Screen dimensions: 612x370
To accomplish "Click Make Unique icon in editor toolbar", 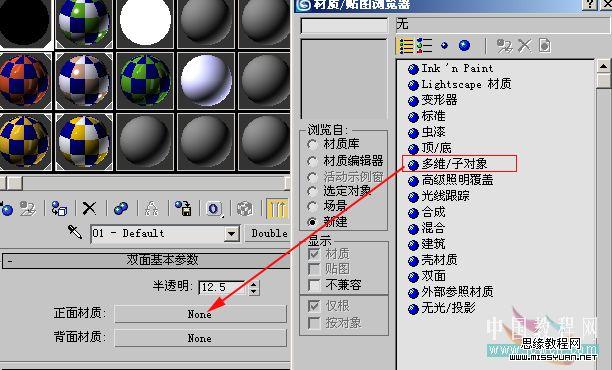I will [151, 209].
